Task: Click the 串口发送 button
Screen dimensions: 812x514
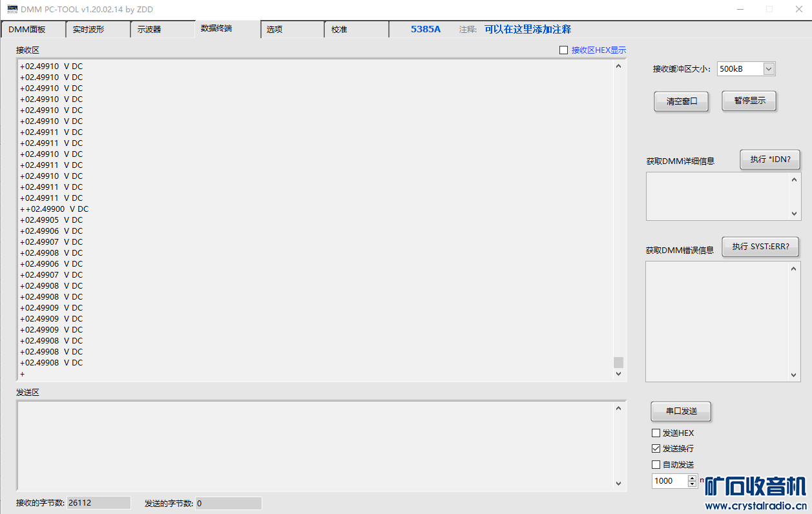Action: point(682,411)
